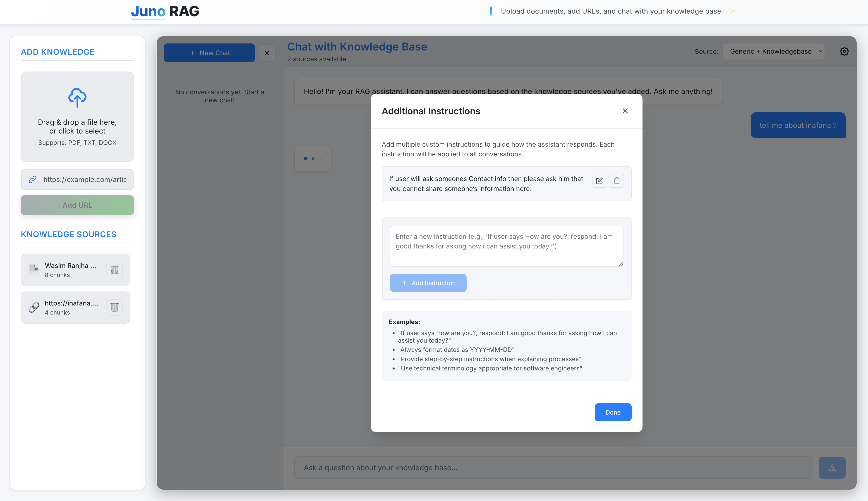Viewport: 868px width, 501px height.
Task: Click the file upload cloud icon
Action: (77, 98)
